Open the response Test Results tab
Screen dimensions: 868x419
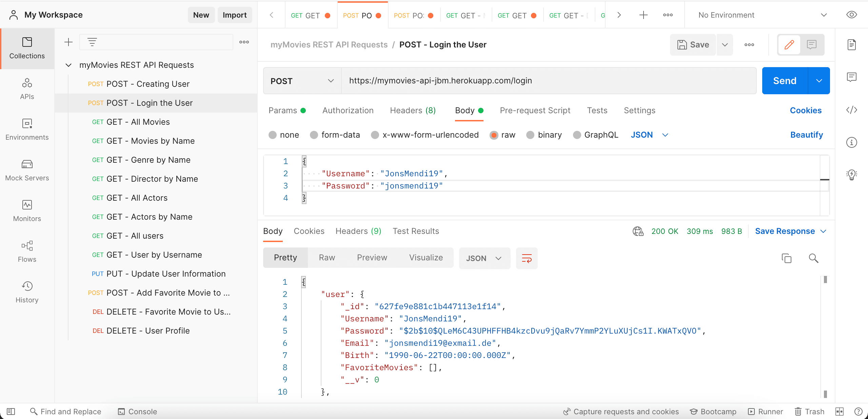tap(416, 231)
